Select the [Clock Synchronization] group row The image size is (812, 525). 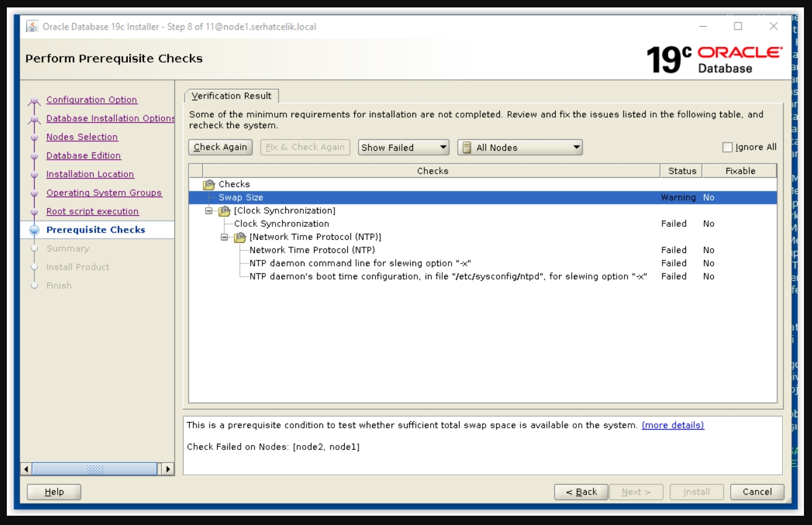[x=483, y=211]
